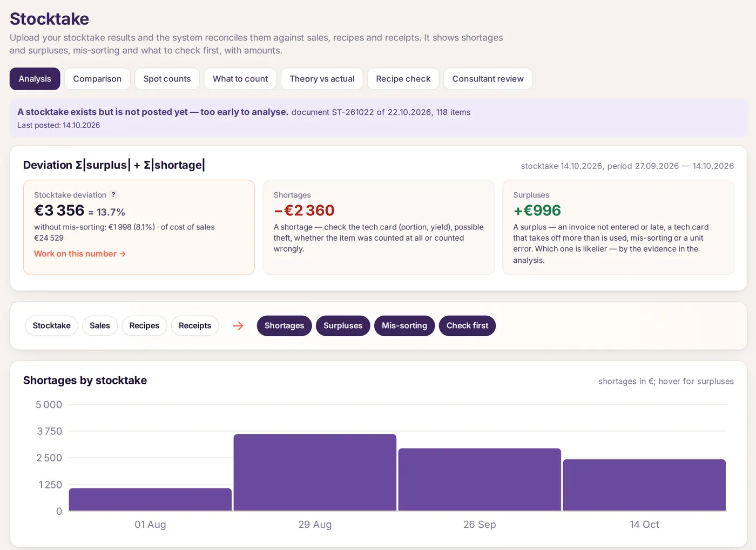This screenshot has width=756, height=550.
Task: Open the Shortages result pill
Action: (x=285, y=326)
